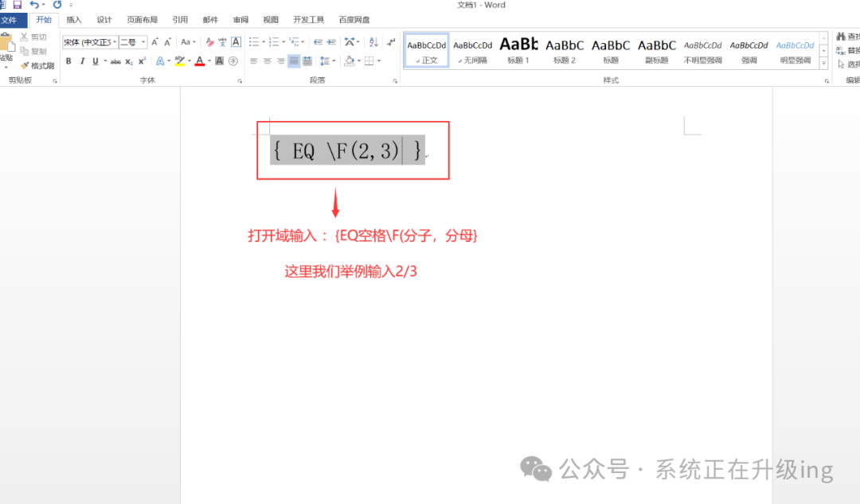Screen dimensions: 860x504
Task: Switch to the 插入 (Insert) tab
Action: click(73, 20)
